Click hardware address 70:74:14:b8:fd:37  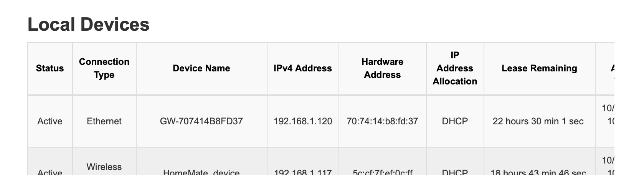(x=382, y=121)
